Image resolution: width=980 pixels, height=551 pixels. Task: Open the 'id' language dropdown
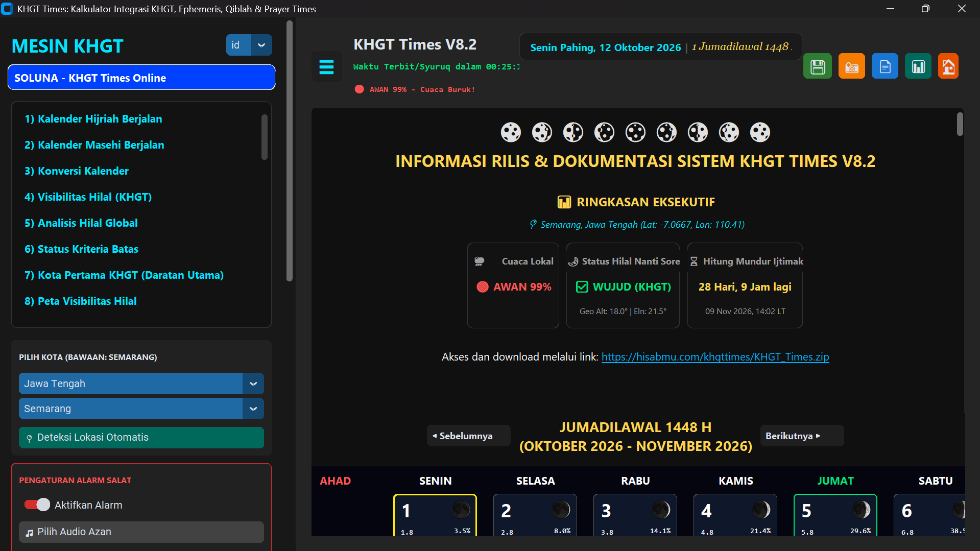(x=249, y=45)
